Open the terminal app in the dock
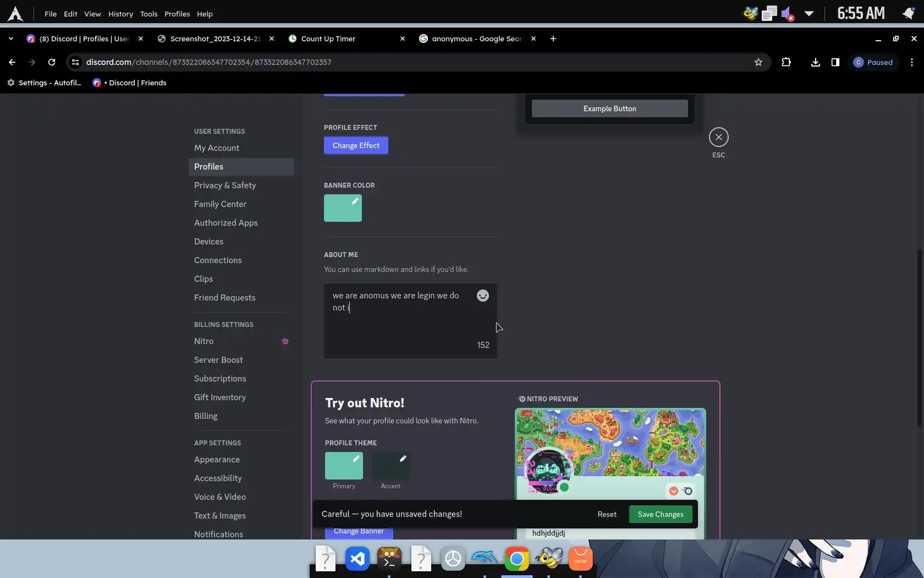The image size is (924, 578). click(389, 559)
